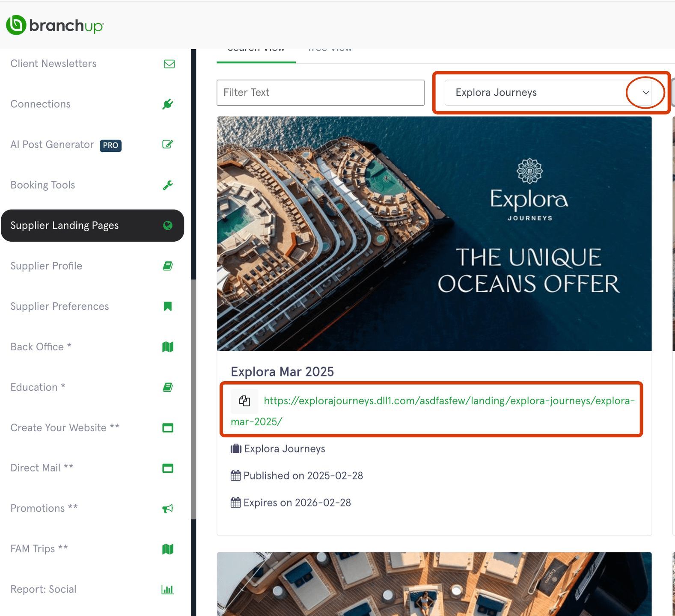Click the Unique Oceans Offer banner image

click(434, 234)
